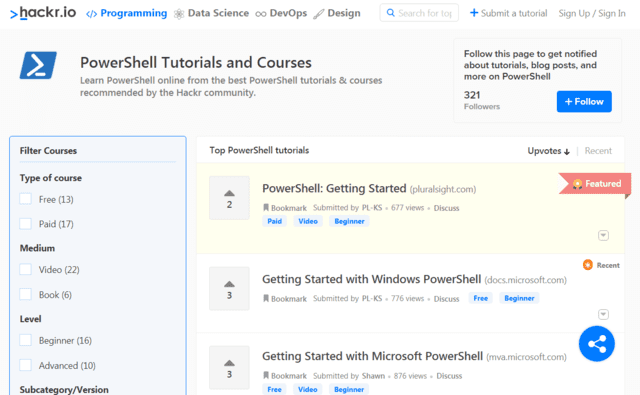Upvote Getting Started with Microsoft PowerShell
Image resolution: width=640 pixels, height=395 pixels.
point(229,368)
